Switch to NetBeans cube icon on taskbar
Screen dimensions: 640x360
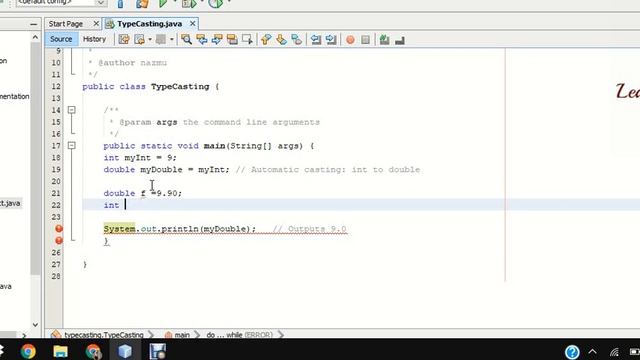pos(125,351)
